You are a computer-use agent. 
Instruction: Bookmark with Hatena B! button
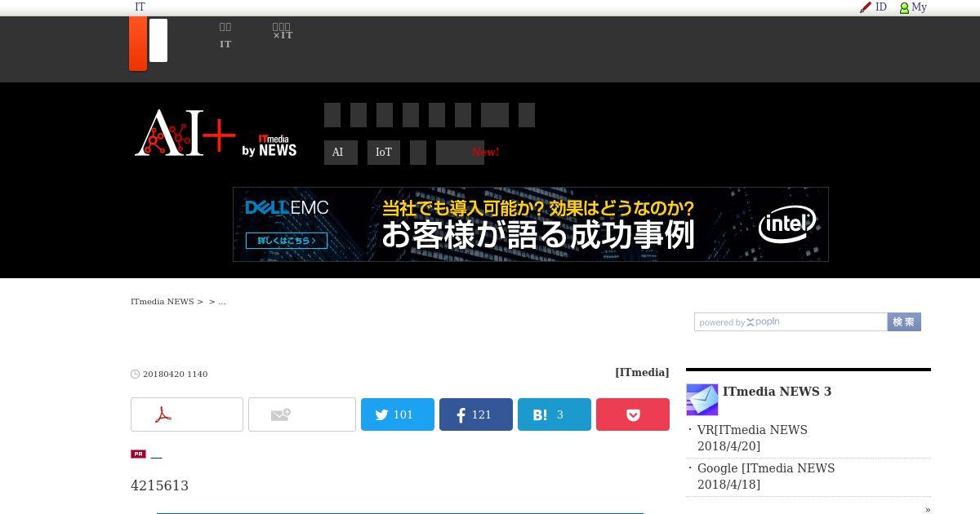click(x=555, y=414)
